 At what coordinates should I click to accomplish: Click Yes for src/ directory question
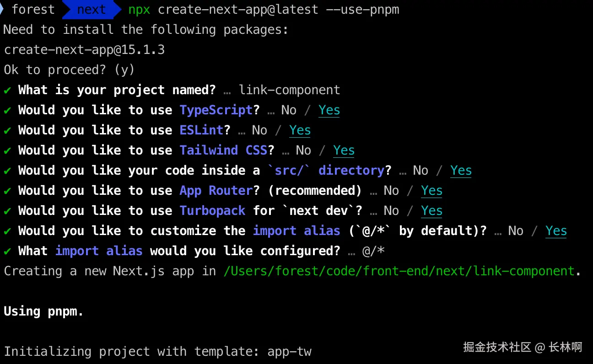(x=461, y=171)
